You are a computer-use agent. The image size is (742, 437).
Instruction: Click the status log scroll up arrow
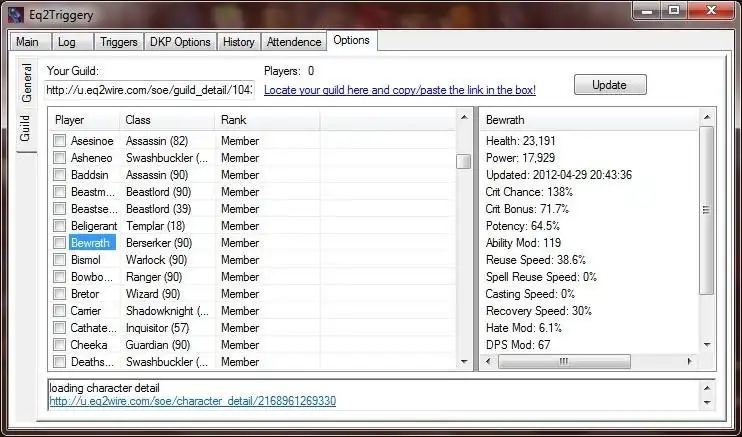pos(707,388)
